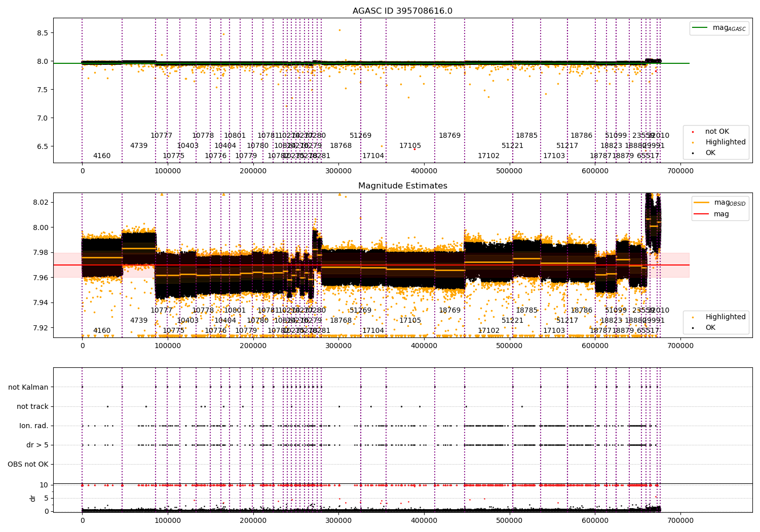760x532 pixels.
Task: Click obsid label 17105 in the top plot
Action: click(x=410, y=146)
